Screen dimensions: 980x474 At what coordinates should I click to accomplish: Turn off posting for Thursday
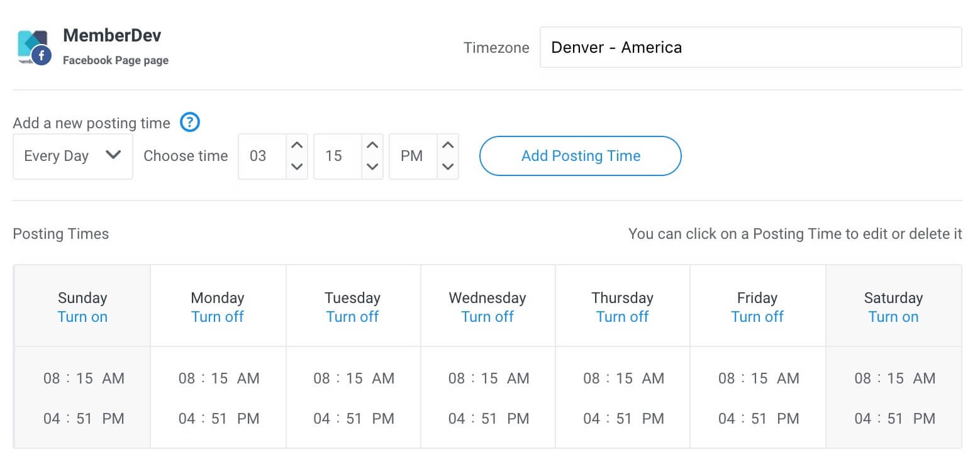pyautogui.click(x=622, y=317)
